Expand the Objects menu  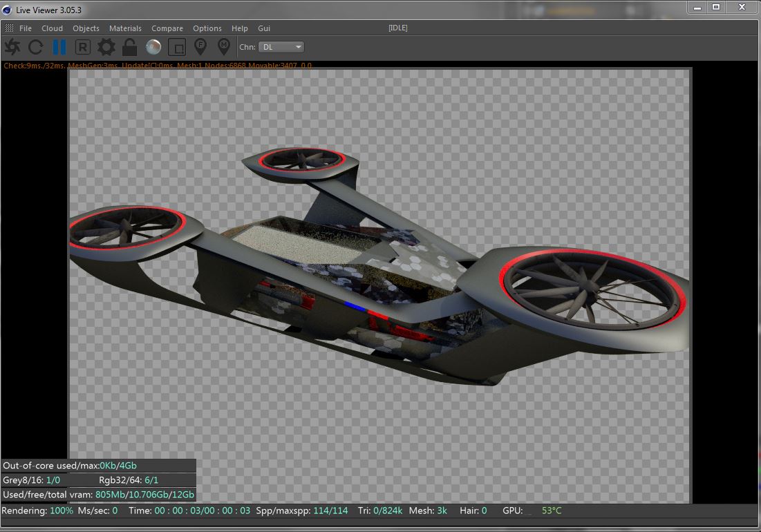point(86,28)
